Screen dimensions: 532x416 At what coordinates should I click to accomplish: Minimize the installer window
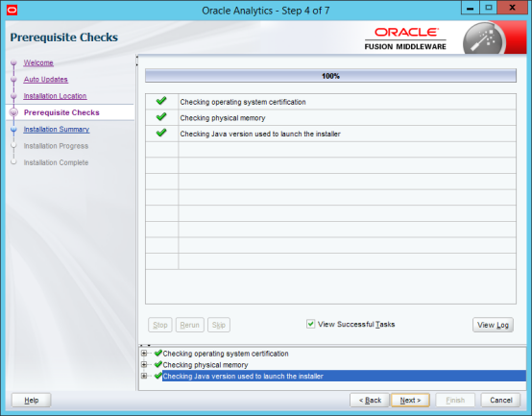click(x=471, y=8)
